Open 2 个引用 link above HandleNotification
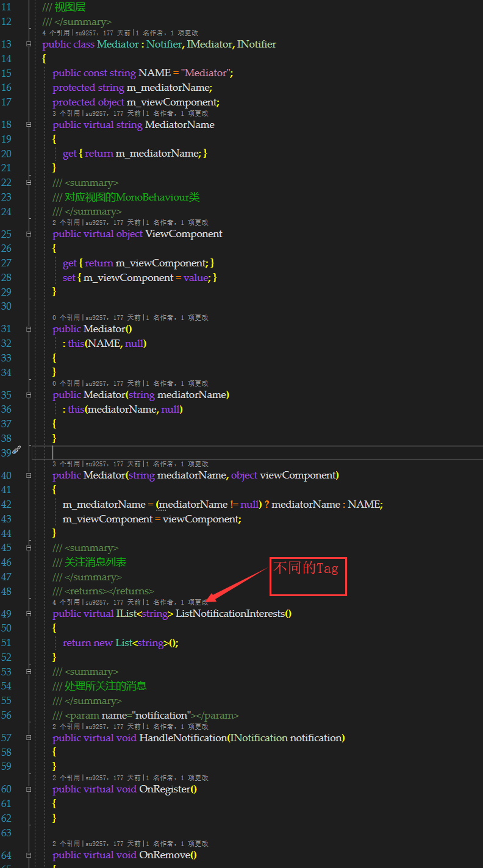Screen dimensions: 483x868 coord(66,727)
